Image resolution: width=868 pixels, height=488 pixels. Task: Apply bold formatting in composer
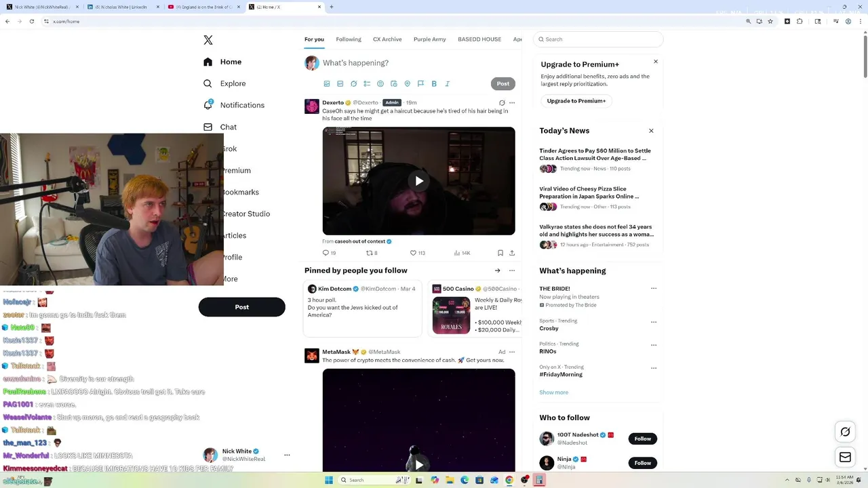click(x=434, y=84)
